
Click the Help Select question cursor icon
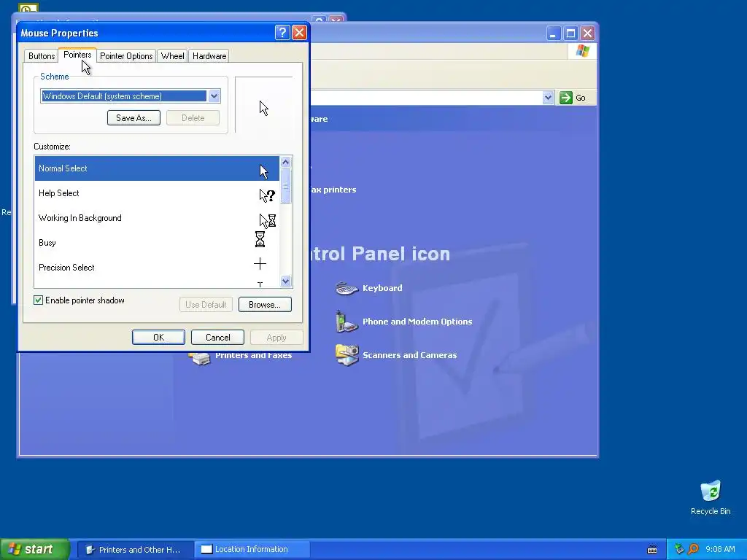coord(267,195)
